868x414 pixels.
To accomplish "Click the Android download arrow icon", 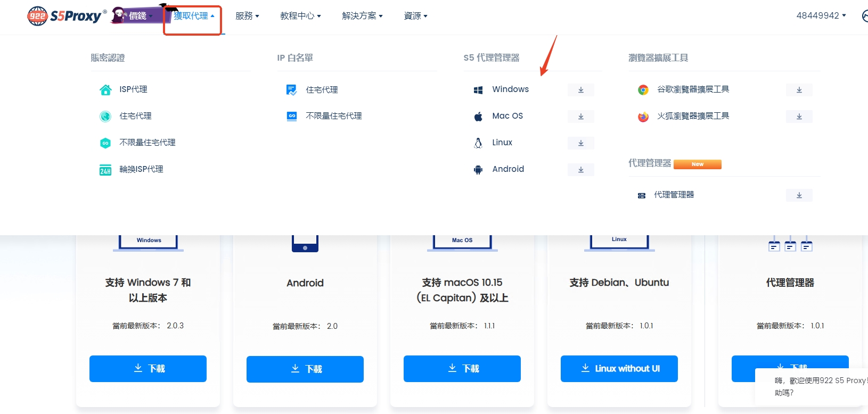I will [580, 170].
